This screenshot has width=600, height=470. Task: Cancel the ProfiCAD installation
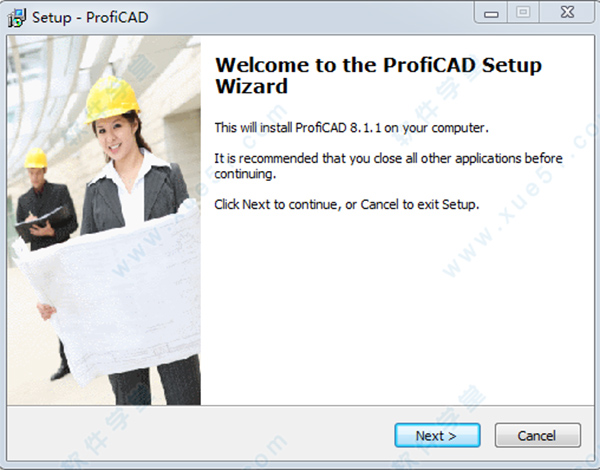[x=538, y=435]
